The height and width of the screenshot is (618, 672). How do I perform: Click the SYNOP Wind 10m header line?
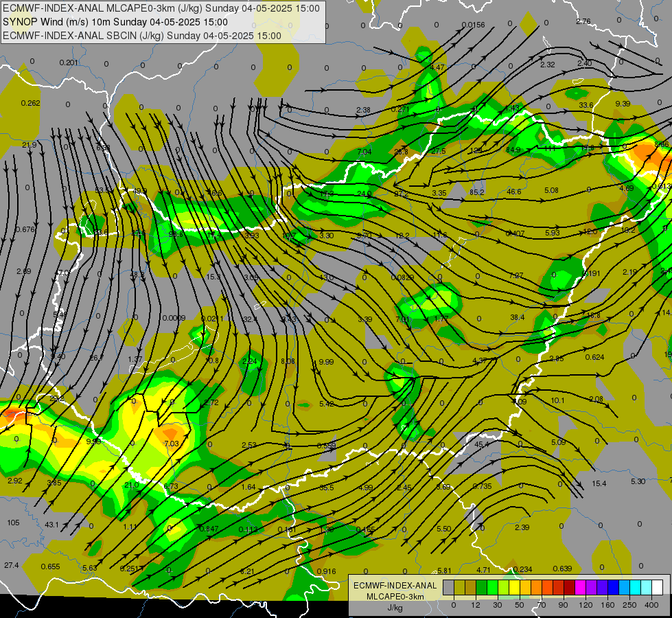pos(115,22)
